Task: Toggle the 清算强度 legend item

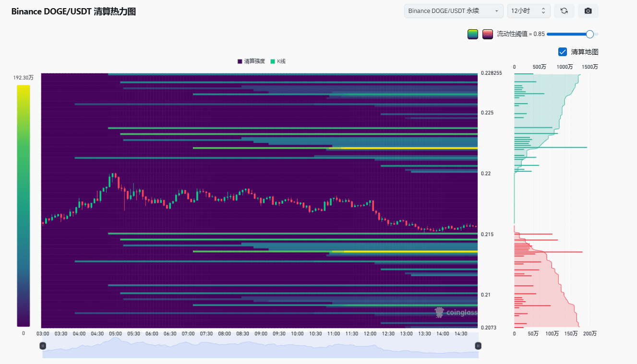Action: pos(251,61)
